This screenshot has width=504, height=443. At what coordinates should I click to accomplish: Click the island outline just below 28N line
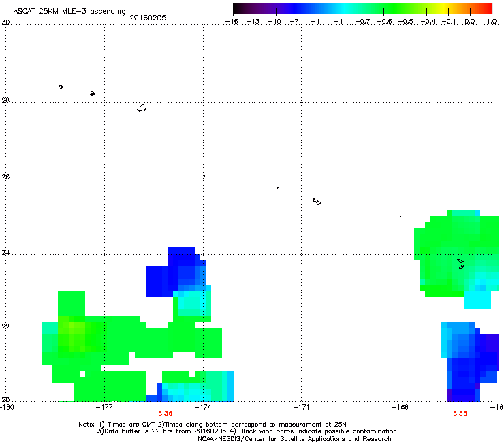click(x=142, y=108)
